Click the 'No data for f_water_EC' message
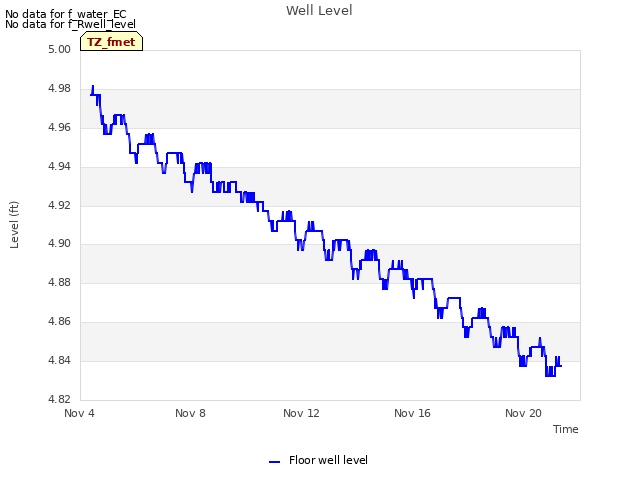 (66, 14)
